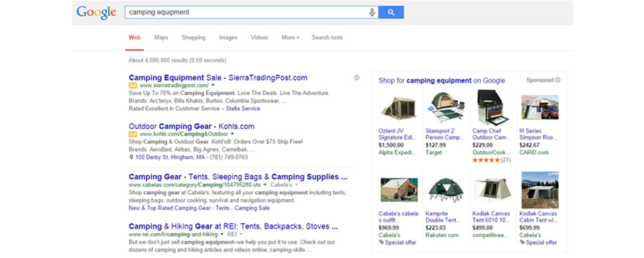Open Kamprite Double Tent thumbnail

[x=446, y=190]
